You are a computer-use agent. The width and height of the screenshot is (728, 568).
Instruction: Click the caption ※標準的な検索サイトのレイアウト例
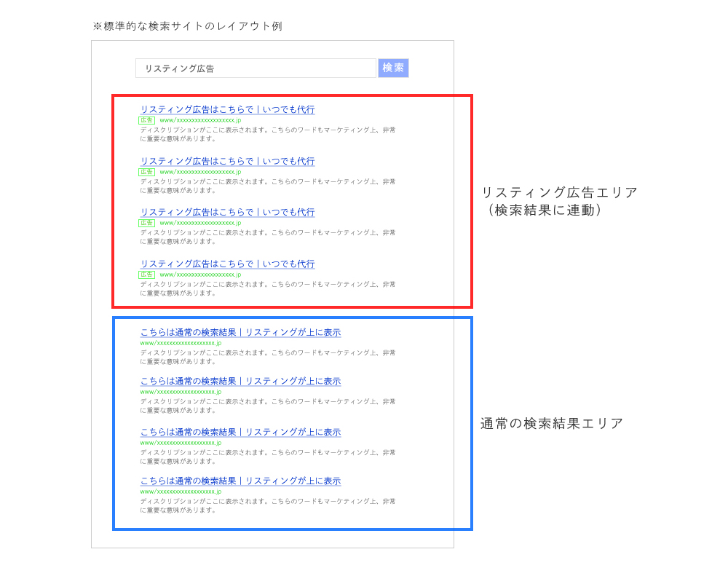188,26
